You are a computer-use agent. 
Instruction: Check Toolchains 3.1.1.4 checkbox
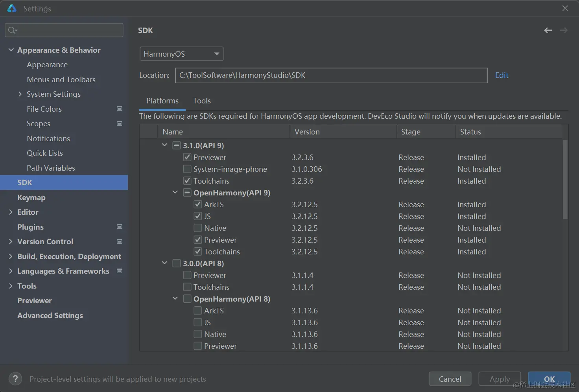[187, 287]
